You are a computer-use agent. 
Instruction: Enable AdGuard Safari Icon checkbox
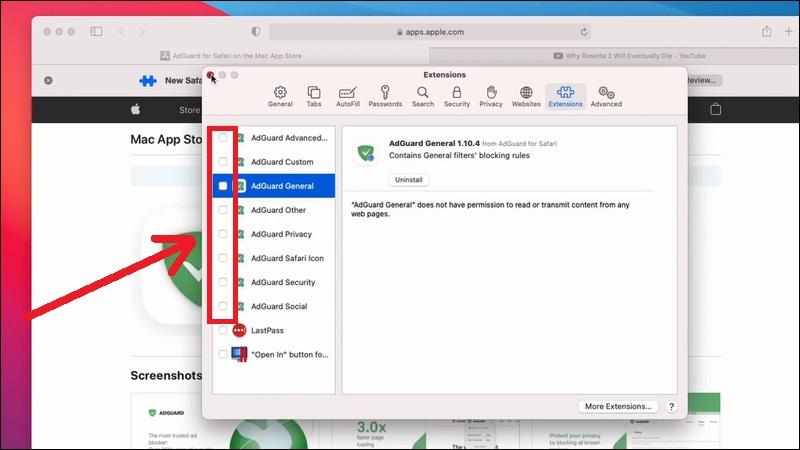(223, 258)
